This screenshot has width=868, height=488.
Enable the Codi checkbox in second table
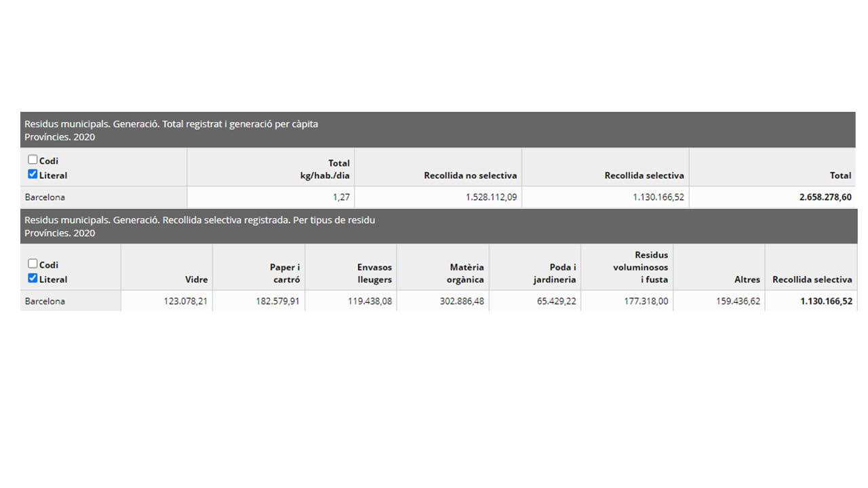pyautogui.click(x=33, y=264)
